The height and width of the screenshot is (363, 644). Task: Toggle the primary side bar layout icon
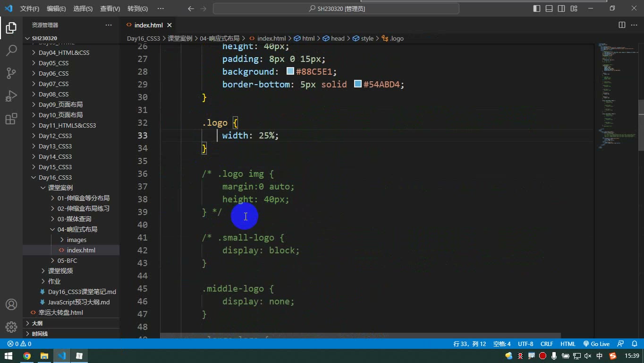click(x=537, y=9)
